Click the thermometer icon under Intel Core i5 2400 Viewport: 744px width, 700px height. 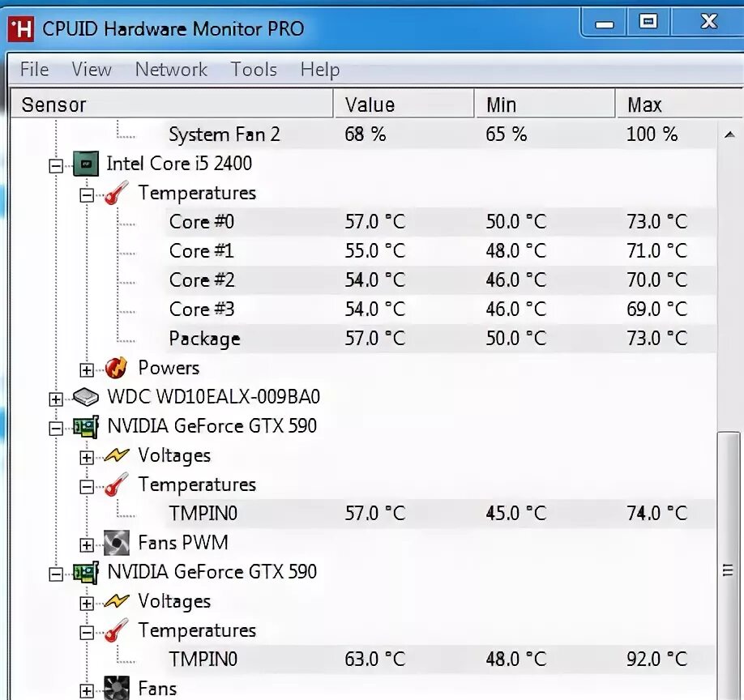(117, 193)
